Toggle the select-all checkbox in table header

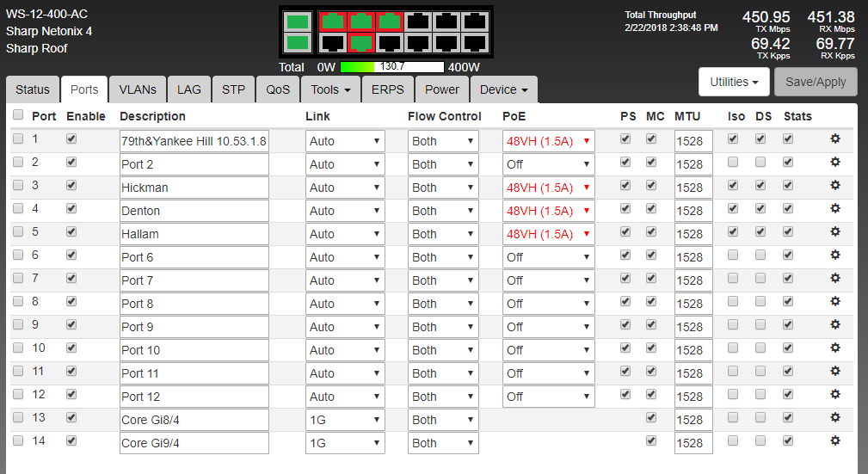tap(18, 115)
